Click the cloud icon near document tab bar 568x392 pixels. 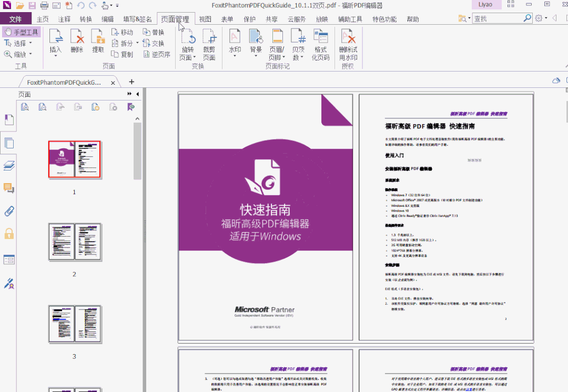556,81
